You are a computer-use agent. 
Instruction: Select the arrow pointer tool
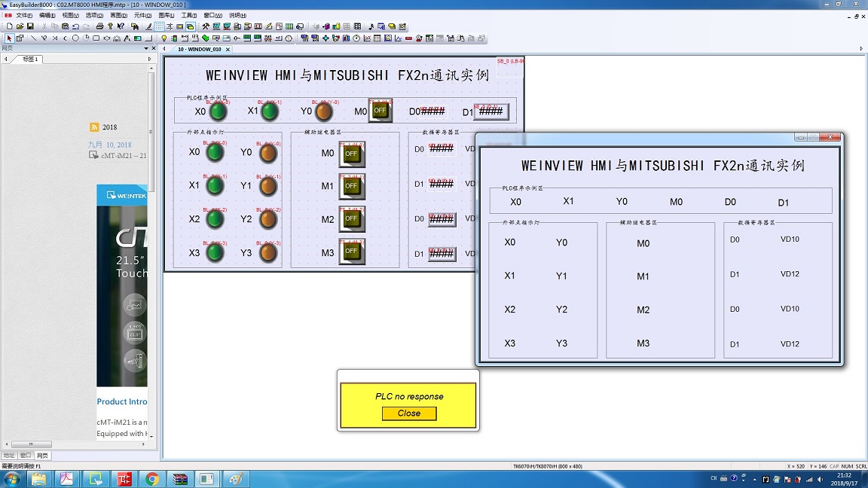[9, 38]
